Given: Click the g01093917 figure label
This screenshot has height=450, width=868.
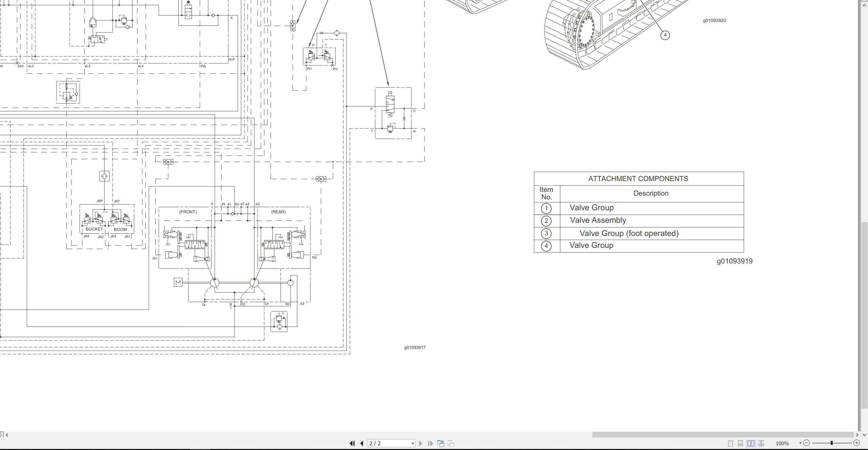Looking at the screenshot, I should coord(415,348).
